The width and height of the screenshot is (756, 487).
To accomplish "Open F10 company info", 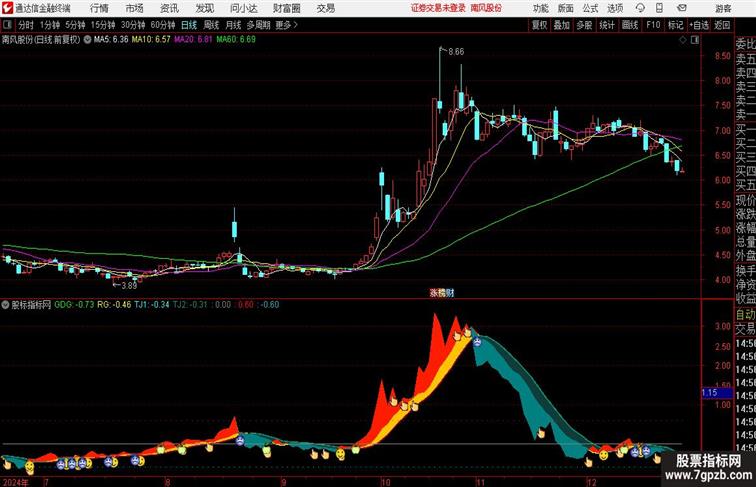I will pos(653,25).
